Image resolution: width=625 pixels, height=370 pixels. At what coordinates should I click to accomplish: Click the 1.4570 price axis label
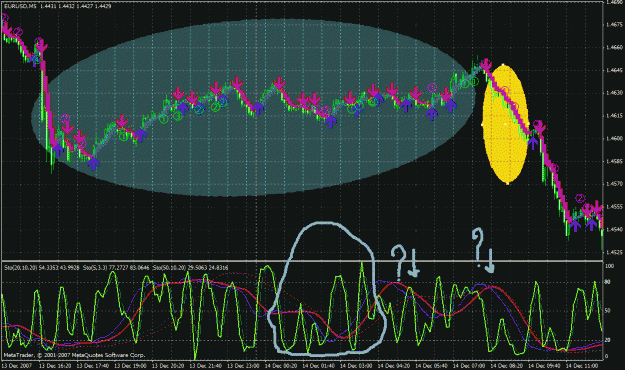[x=614, y=184]
